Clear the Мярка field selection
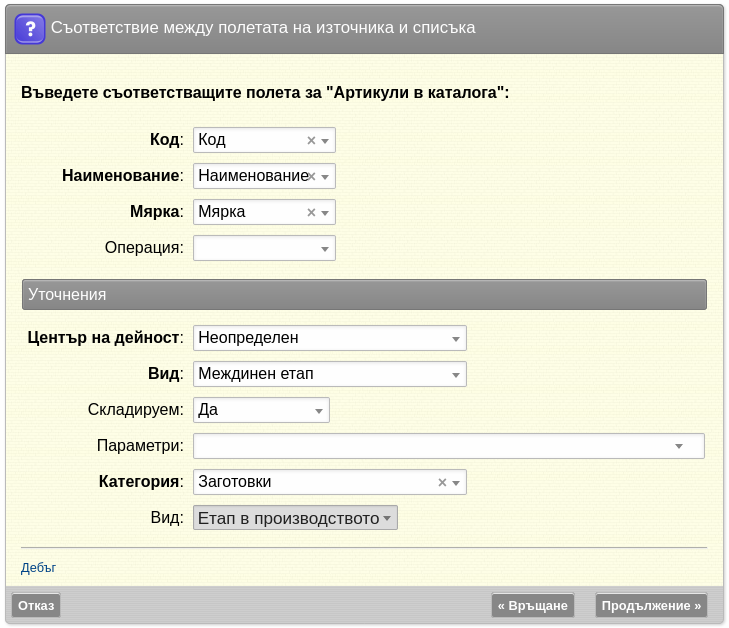729x628 pixels. click(x=311, y=212)
